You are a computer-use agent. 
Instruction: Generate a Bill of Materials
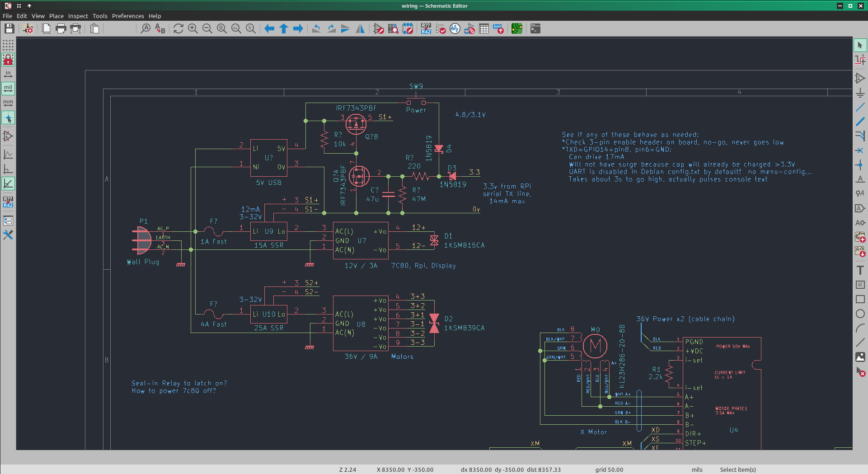[498, 29]
